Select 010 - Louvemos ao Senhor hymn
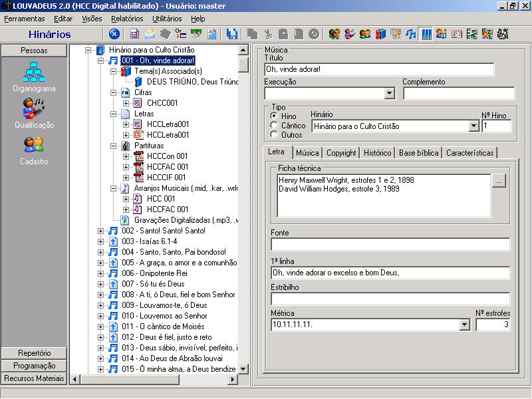 (164, 316)
